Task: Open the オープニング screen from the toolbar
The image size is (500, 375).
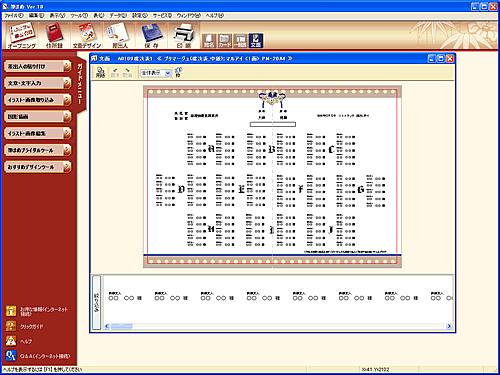Action: [21, 35]
